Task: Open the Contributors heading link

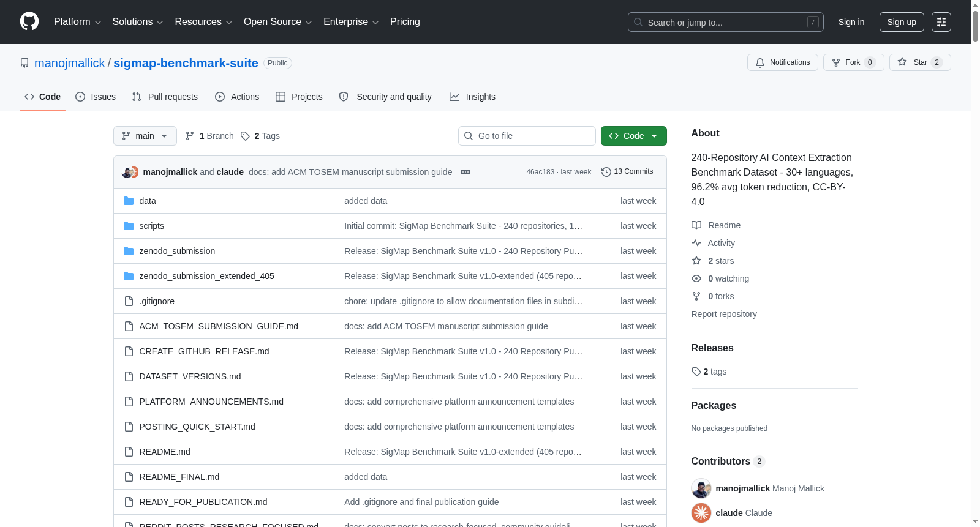Action: (728, 461)
